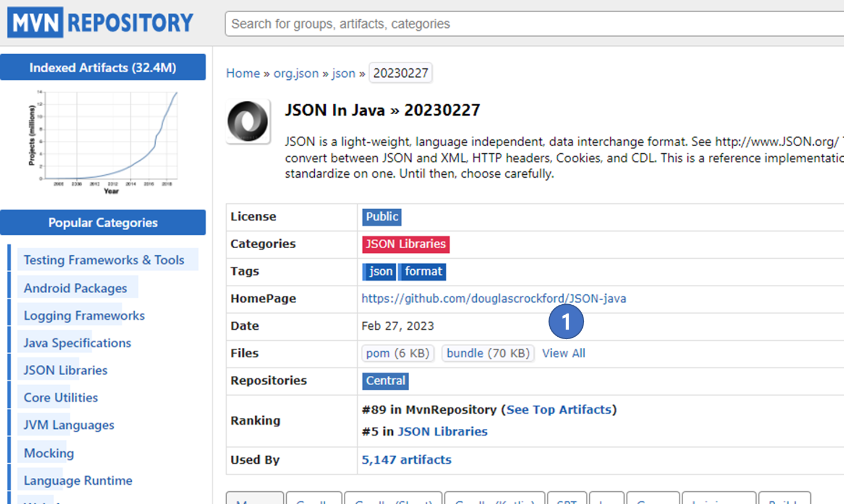Open the 5,147 artifacts usage link

pos(406,460)
